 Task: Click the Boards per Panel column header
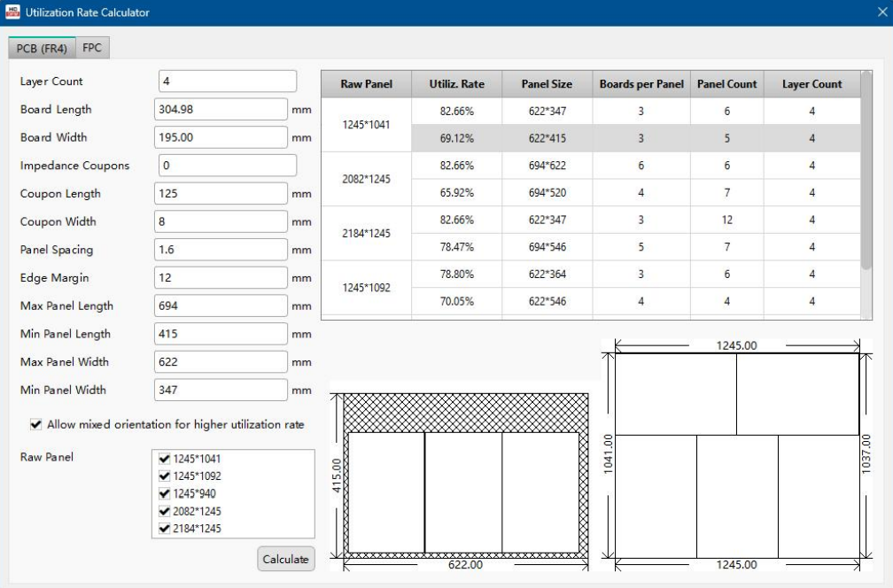point(640,84)
